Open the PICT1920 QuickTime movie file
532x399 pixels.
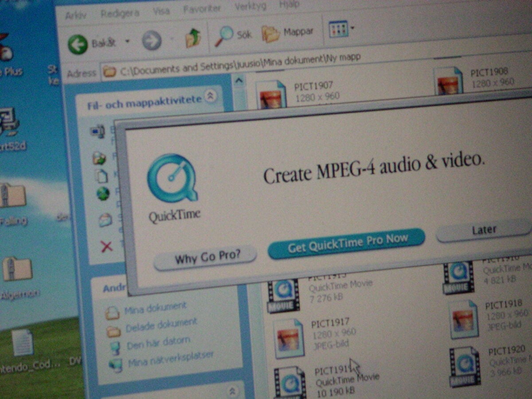tap(464, 366)
